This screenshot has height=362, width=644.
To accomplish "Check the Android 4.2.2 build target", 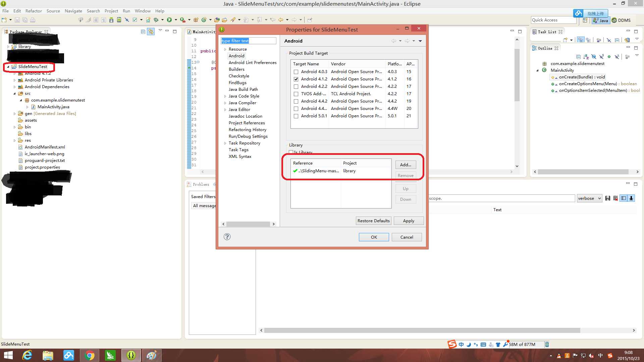I will [x=296, y=86].
